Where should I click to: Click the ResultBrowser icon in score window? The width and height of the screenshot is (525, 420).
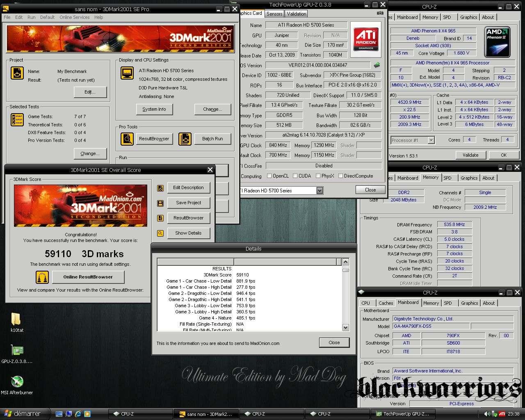pyautogui.click(x=160, y=218)
